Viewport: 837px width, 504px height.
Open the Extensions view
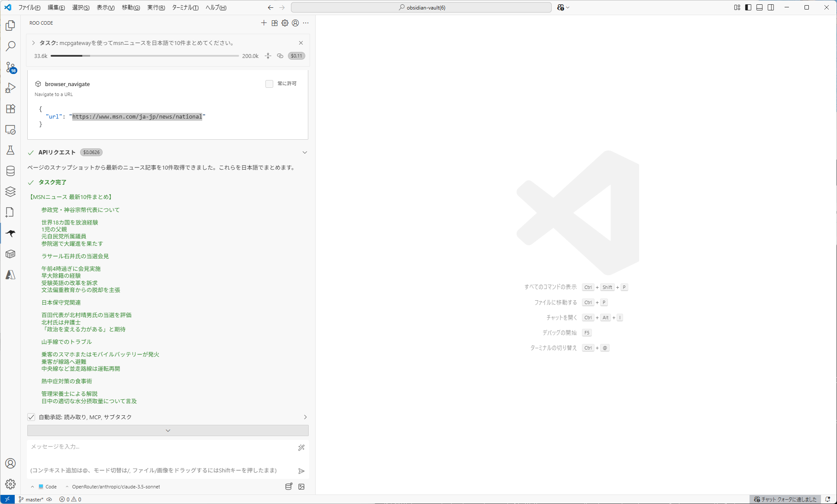(x=10, y=109)
